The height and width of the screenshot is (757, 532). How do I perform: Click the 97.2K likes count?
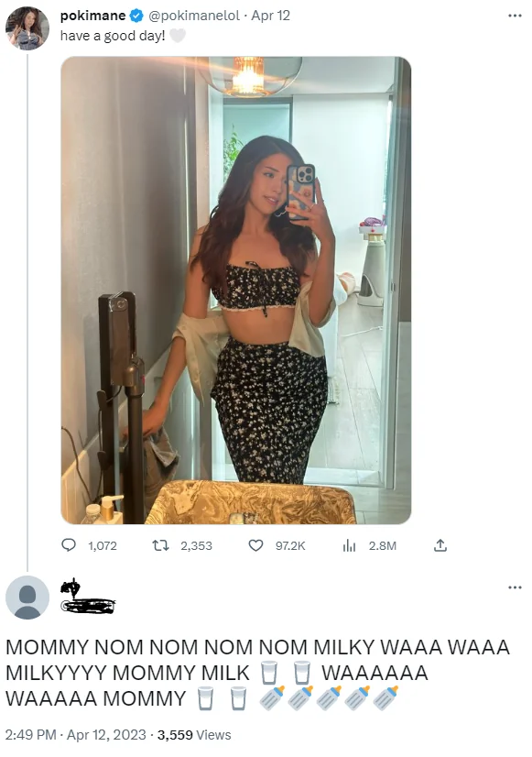[290, 545]
